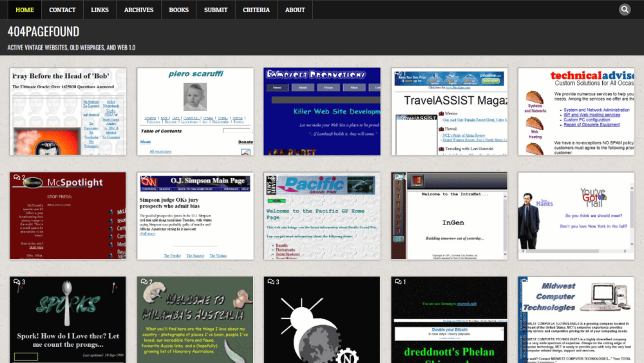Open the search icon in header

click(x=624, y=10)
